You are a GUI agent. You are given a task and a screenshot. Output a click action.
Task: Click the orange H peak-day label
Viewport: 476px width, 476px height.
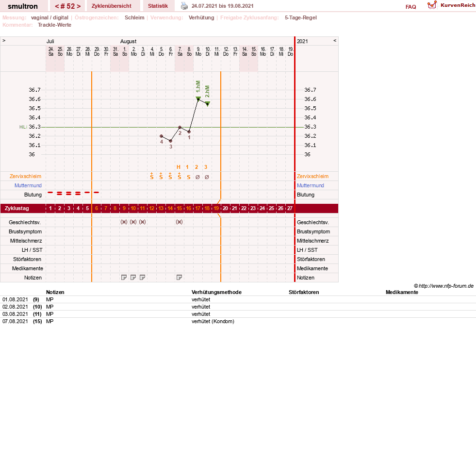pos(179,167)
